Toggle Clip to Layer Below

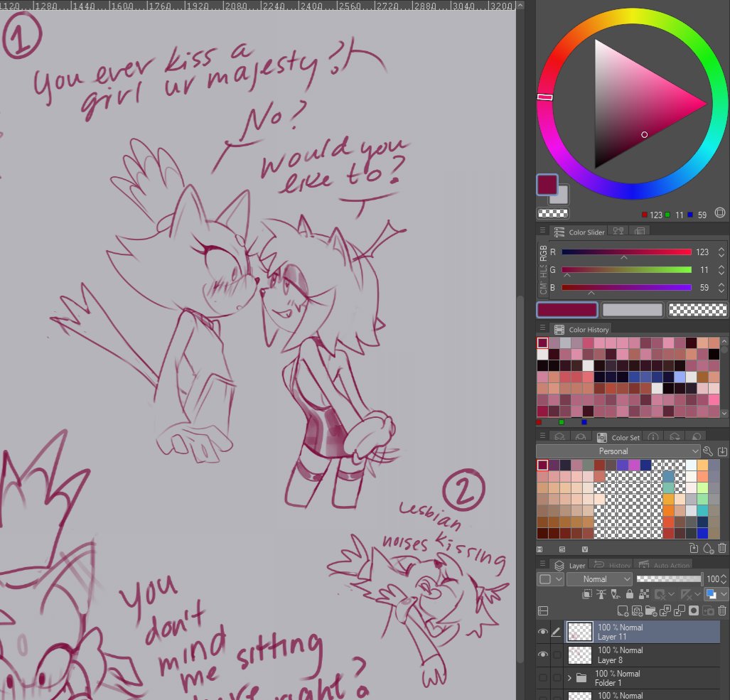tap(587, 594)
